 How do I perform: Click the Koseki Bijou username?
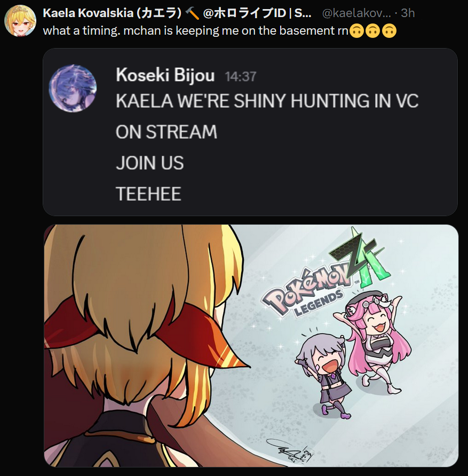click(x=165, y=75)
